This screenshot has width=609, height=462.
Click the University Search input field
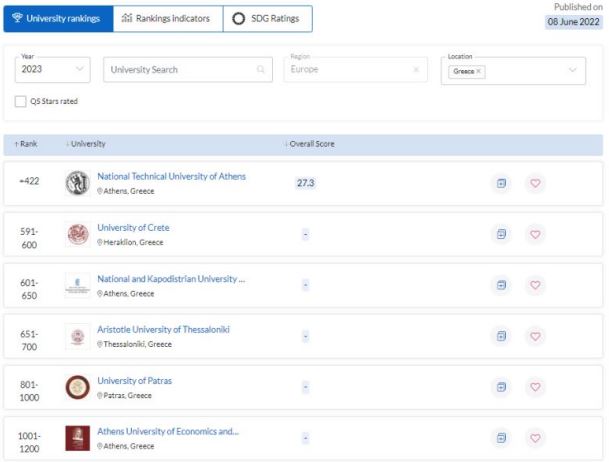click(180, 70)
